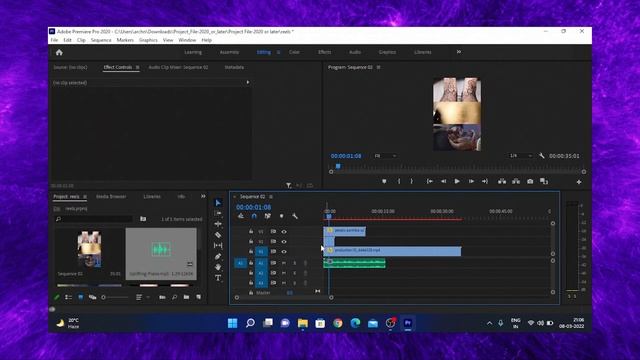Image resolution: width=640 pixels, height=360 pixels.
Task: Step forward one frame
Action: coord(471,181)
